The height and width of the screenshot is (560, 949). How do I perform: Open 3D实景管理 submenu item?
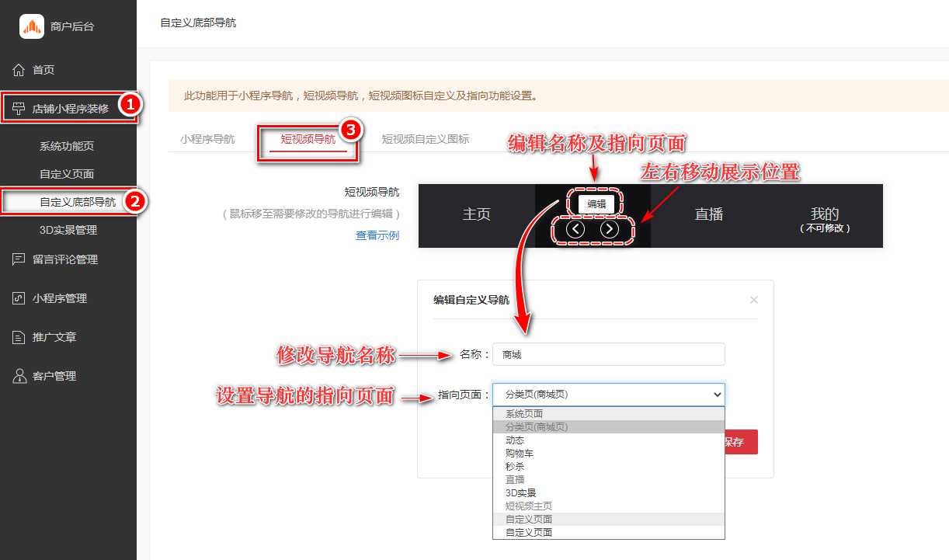tap(68, 230)
